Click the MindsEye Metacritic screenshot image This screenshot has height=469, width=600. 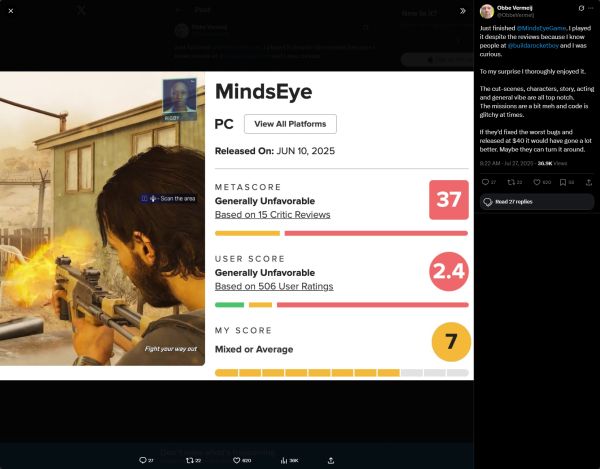(237, 226)
